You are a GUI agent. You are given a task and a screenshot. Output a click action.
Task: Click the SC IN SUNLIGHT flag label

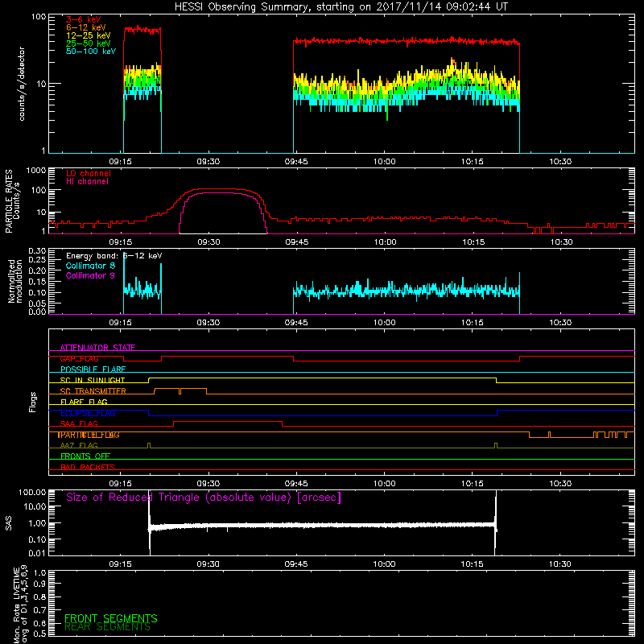[x=93, y=380]
